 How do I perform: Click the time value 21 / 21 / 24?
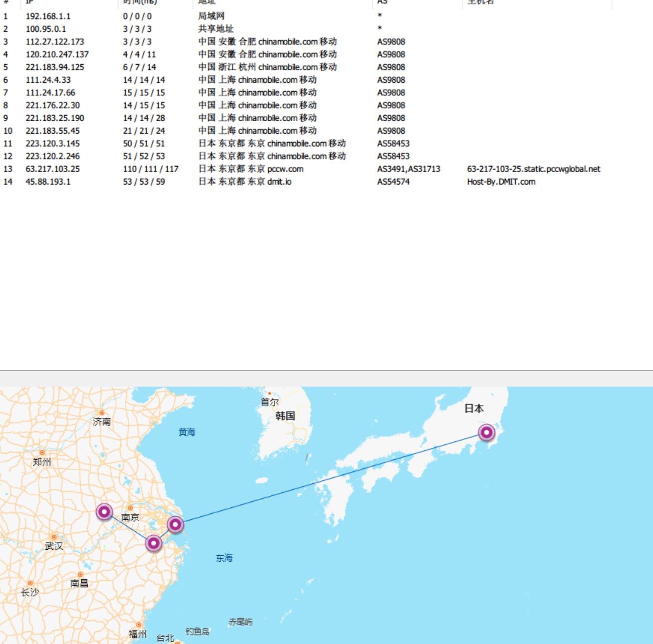coord(144,131)
